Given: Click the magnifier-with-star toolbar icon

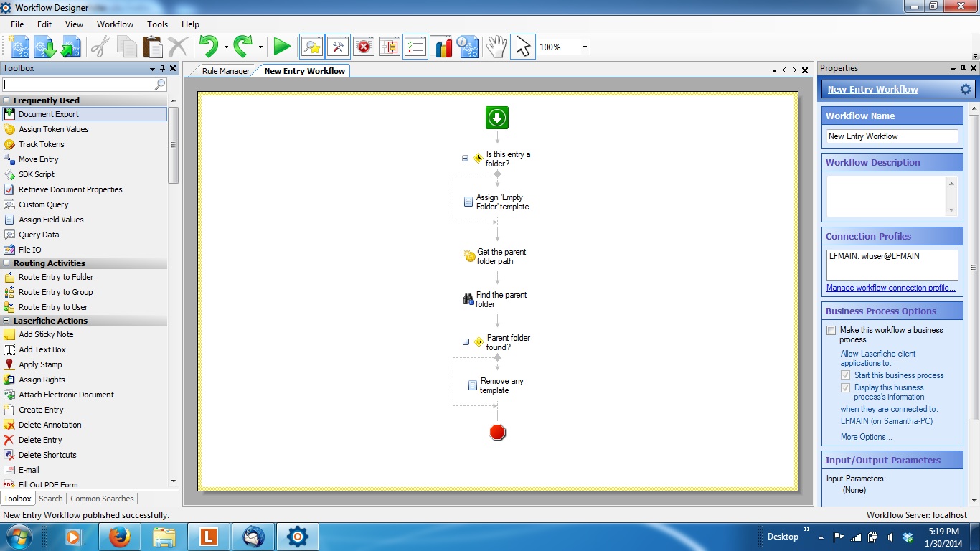Looking at the screenshot, I should [312, 47].
